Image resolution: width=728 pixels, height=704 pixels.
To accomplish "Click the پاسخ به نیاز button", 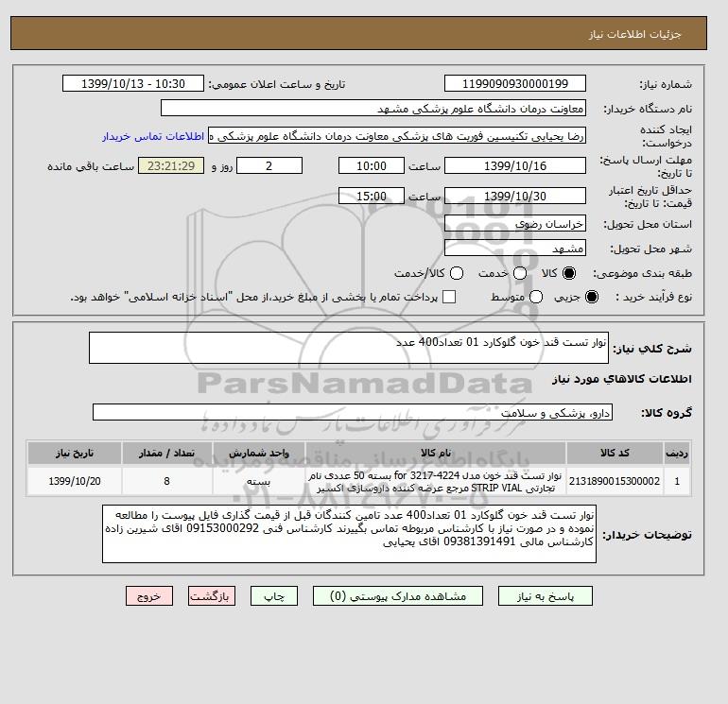I will pyautogui.click(x=546, y=596).
